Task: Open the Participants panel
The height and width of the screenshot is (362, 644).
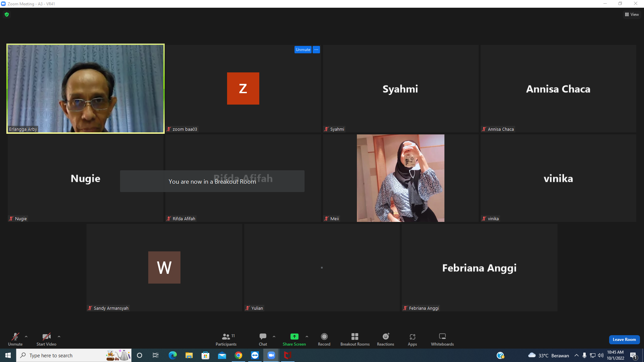Action: 226,339
